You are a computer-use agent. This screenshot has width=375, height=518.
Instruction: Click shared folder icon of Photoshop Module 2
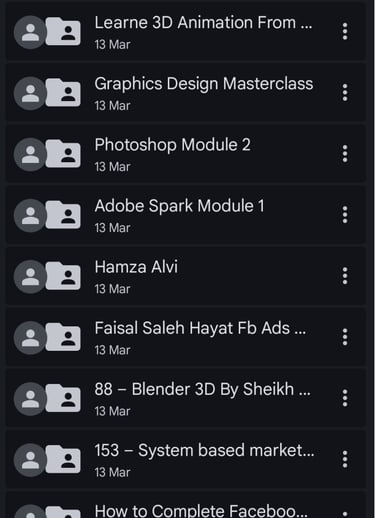(x=63, y=154)
